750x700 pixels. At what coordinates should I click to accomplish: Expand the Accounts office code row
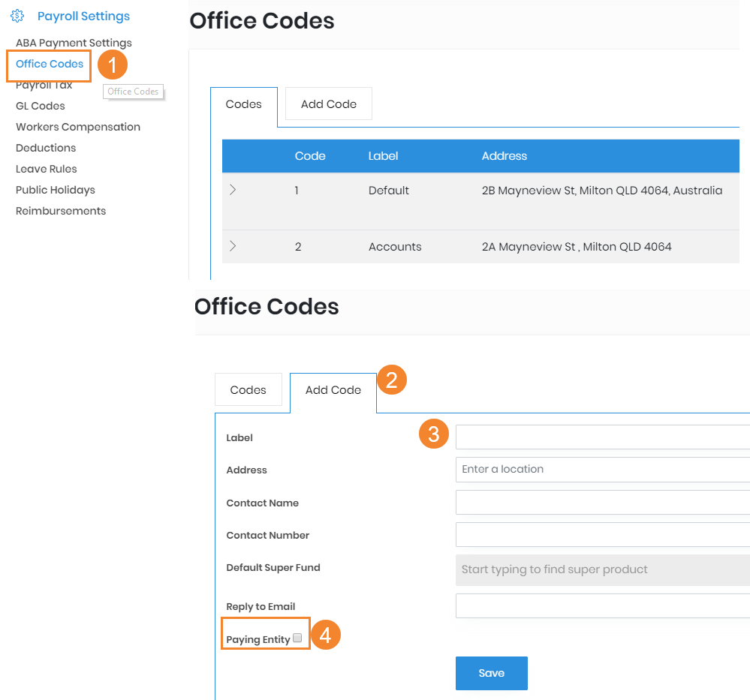coord(233,246)
